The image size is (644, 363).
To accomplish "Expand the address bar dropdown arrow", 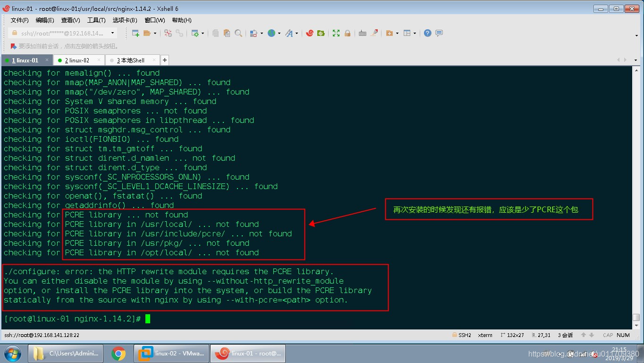I will 113,33.
